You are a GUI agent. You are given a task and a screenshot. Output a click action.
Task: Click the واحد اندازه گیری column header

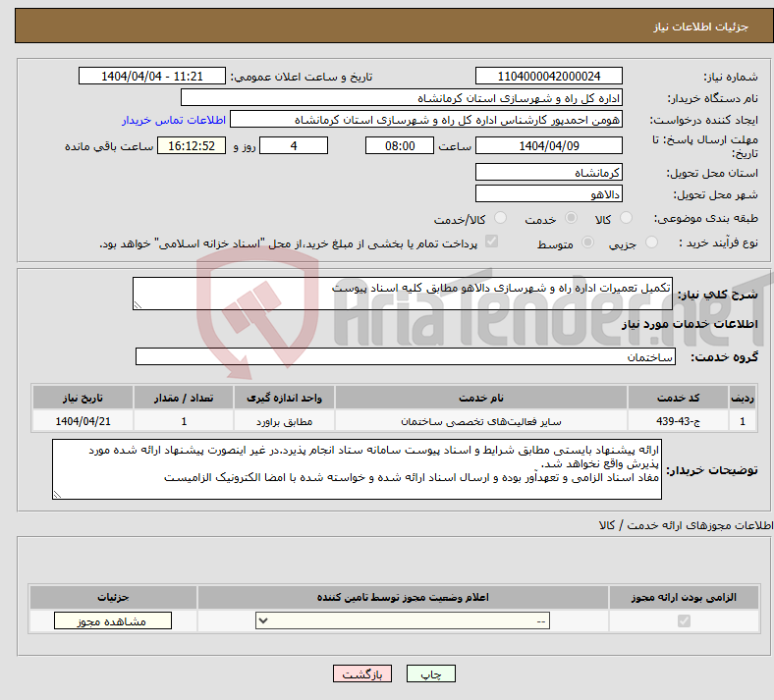[x=284, y=398]
